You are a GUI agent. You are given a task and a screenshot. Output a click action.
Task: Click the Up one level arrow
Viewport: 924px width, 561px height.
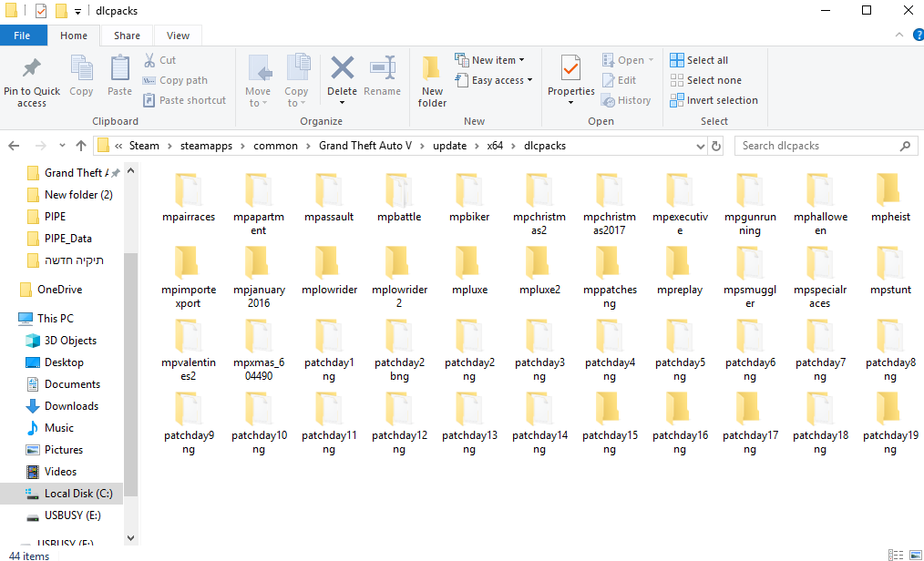click(x=81, y=146)
